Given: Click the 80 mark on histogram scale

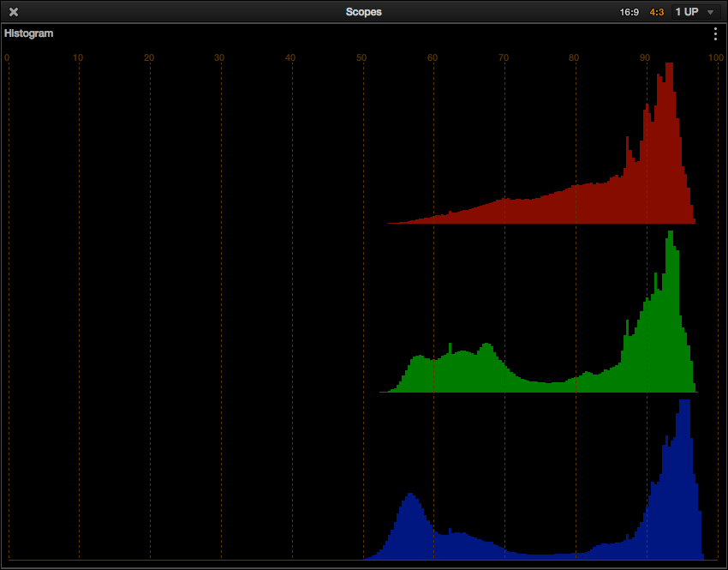Looking at the screenshot, I should (574, 58).
